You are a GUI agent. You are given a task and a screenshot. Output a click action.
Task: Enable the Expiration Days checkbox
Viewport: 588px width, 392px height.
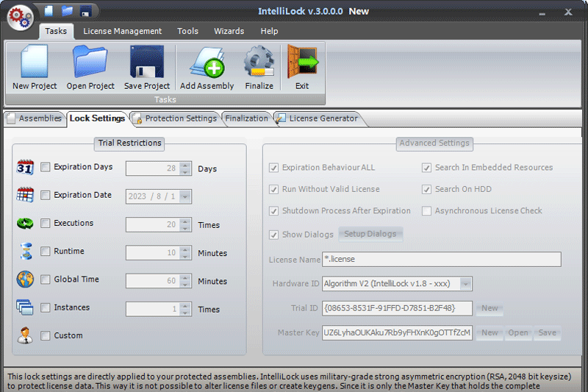point(45,167)
